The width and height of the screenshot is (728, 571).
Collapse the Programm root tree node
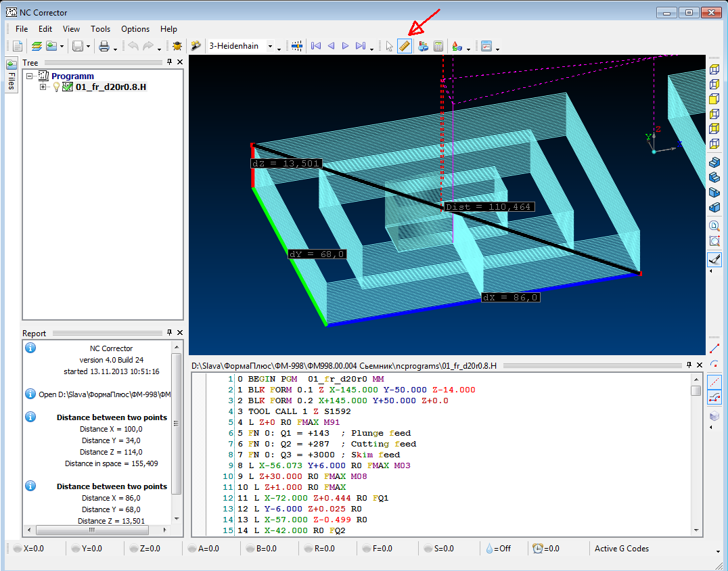[29, 76]
